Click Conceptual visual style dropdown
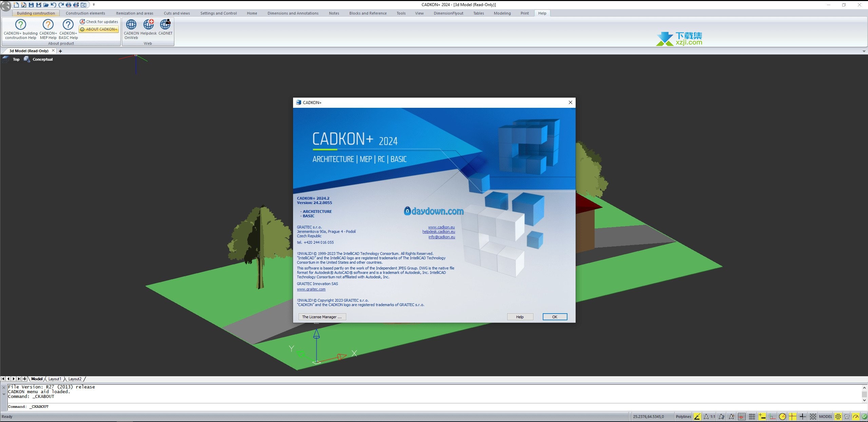Viewport: 868px width, 422px height. pos(43,59)
